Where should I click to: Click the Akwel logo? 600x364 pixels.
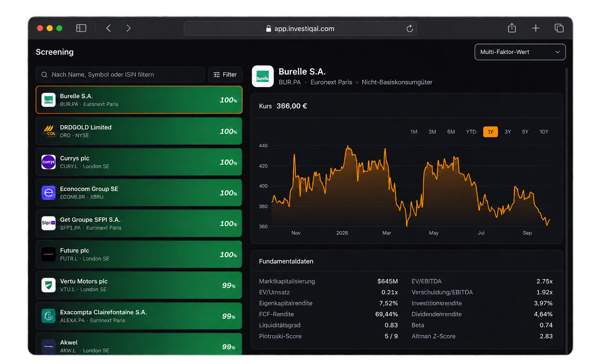coord(48,346)
